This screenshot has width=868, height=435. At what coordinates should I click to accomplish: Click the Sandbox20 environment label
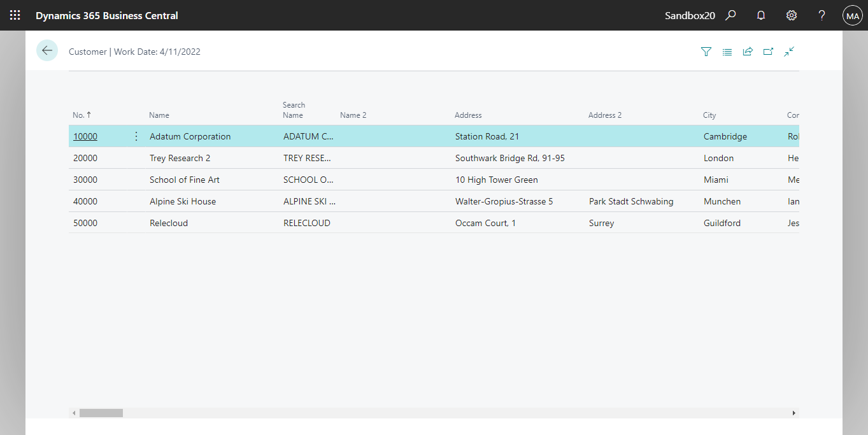(x=690, y=15)
